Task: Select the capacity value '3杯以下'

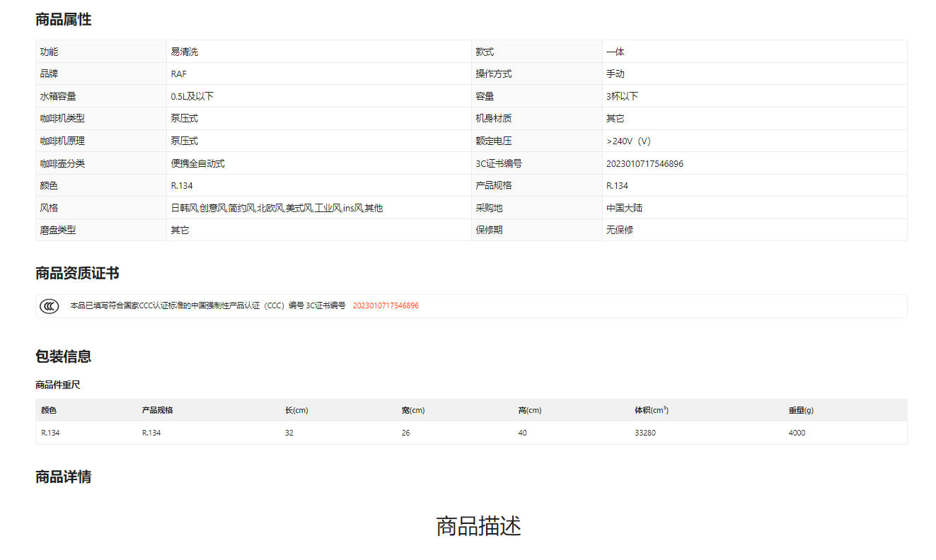Action: 623,96
